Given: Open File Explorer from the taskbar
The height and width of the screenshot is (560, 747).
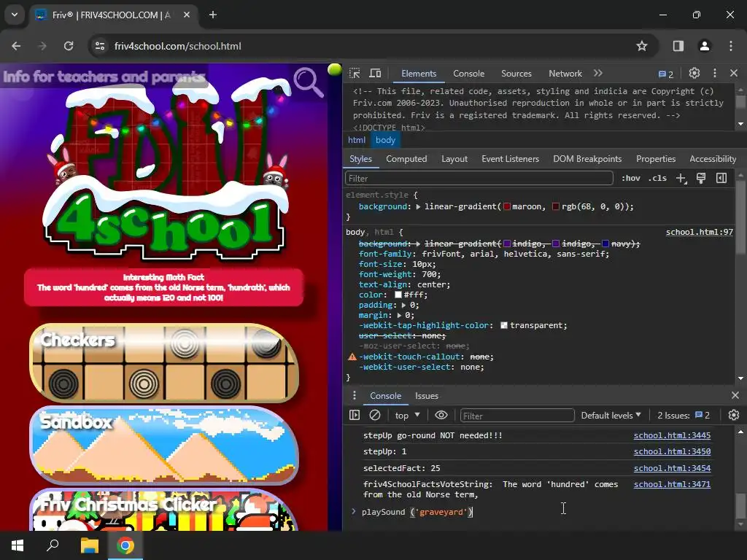Looking at the screenshot, I should click(x=89, y=545).
